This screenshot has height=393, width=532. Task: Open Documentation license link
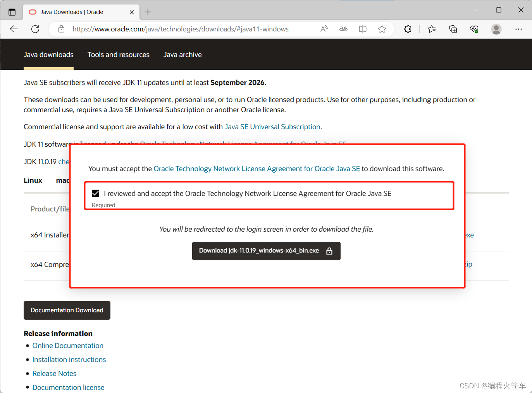click(68, 388)
